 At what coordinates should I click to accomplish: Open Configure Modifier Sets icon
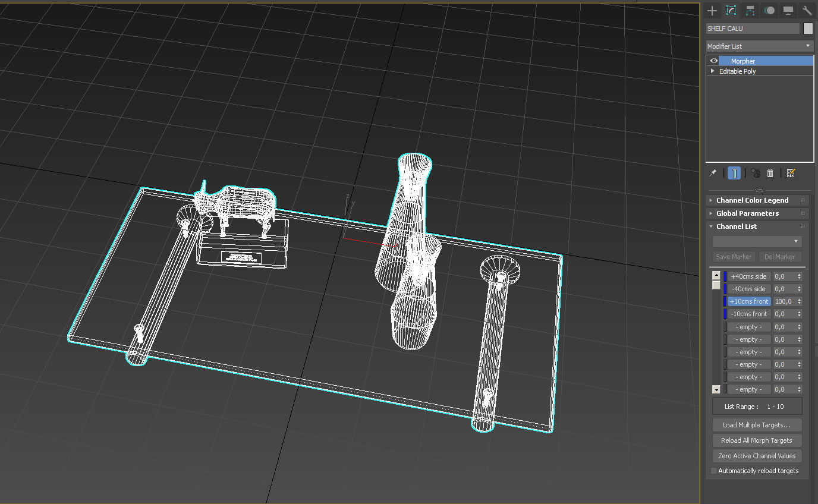click(791, 173)
